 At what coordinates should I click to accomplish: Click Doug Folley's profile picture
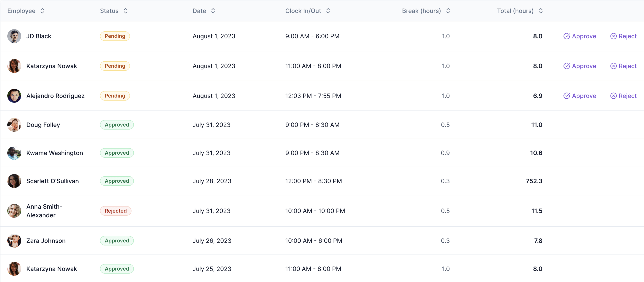pyautogui.click(x=14, y=125)
